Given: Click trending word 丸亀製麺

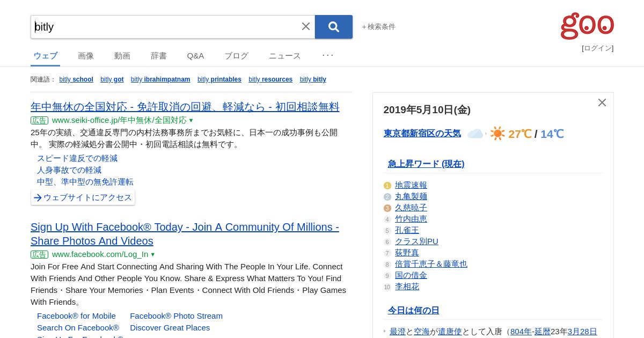Looking at the screenshot, I should pos(411,196).
